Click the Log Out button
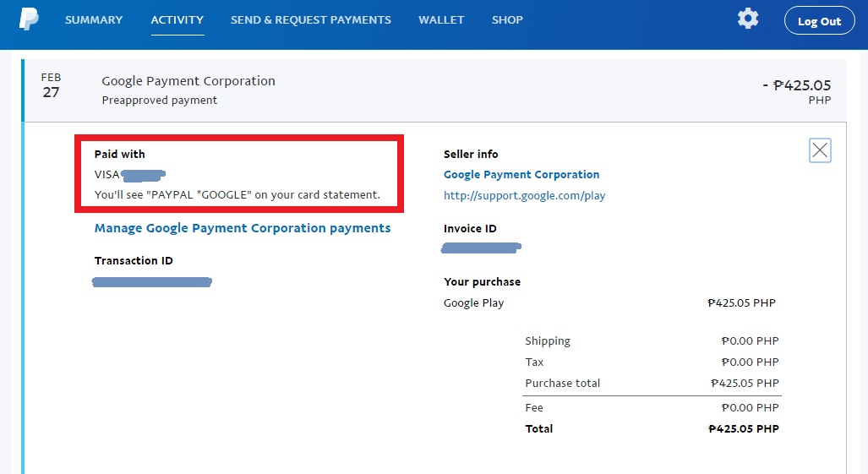The height and width of the screenshot is (474, 868). point(819,20)
